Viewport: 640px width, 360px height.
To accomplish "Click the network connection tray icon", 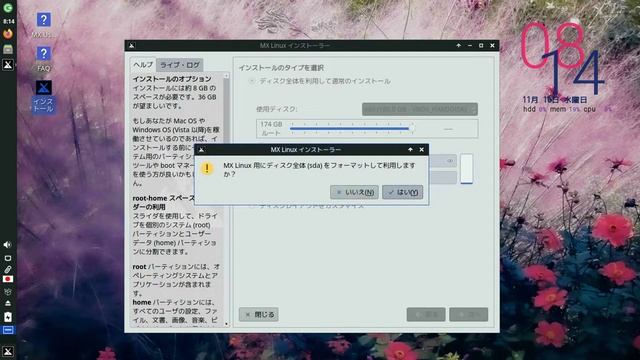I will (x=8, y=258).
